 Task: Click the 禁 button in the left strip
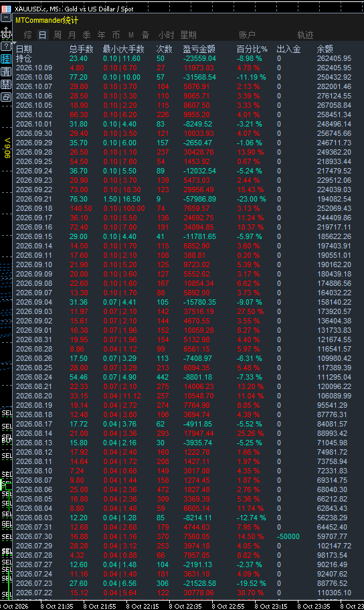tap(6, 84)
